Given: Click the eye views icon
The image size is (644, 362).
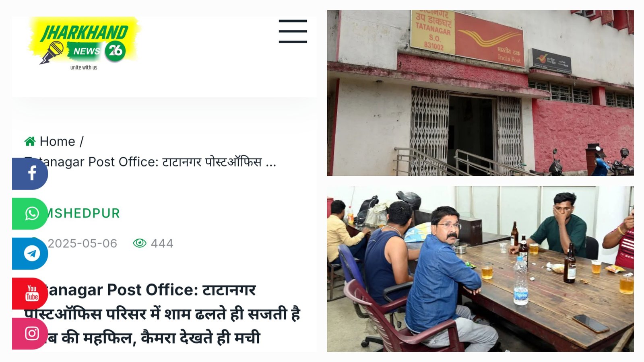Looking at the screenshot, I should (140, 243).
